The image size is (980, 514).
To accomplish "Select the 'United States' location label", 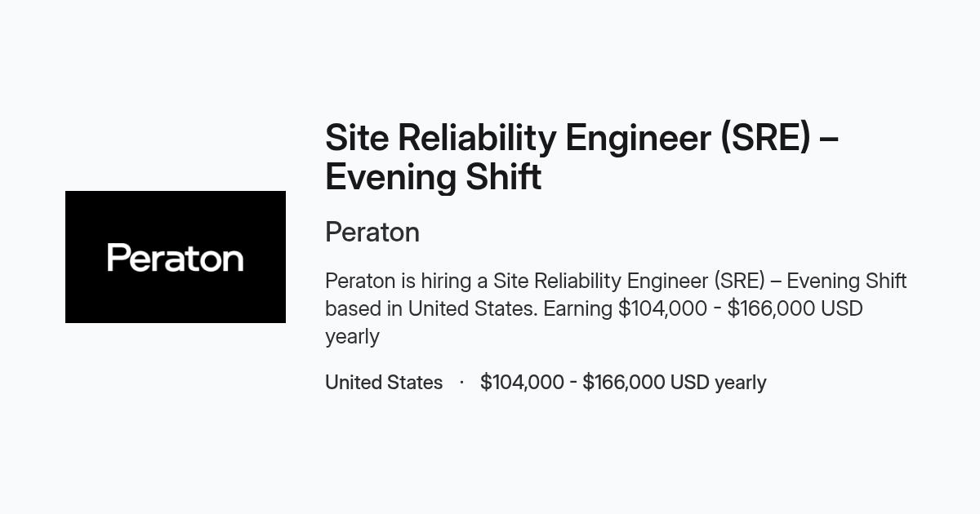I will (x=384, y=383).
